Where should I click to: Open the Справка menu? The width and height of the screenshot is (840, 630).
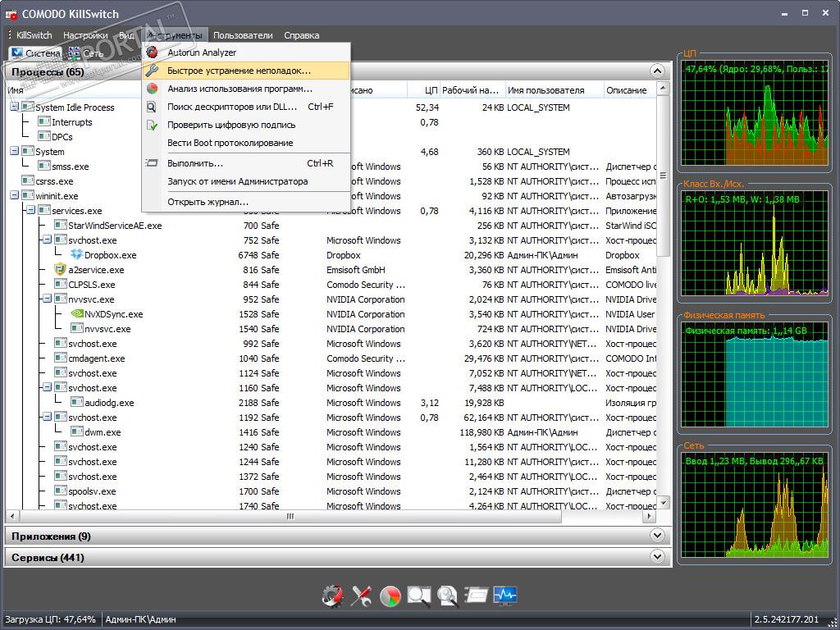(x=301, y=35)
